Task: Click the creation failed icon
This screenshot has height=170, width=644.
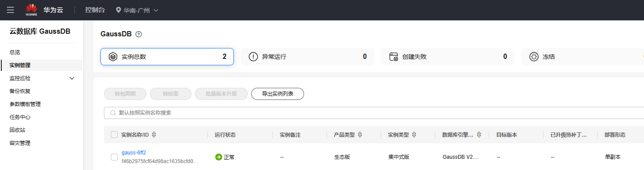Action: pyautogui.click(x=394, y=57)
